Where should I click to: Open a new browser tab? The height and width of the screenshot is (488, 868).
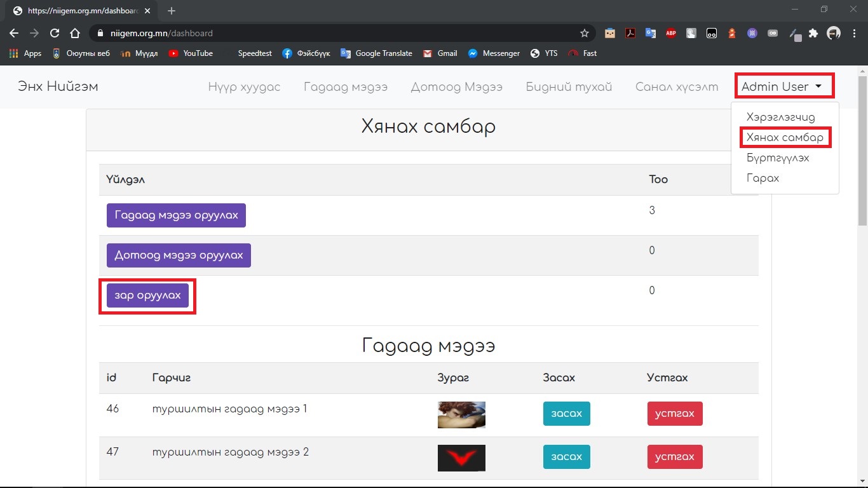point(172,11)
